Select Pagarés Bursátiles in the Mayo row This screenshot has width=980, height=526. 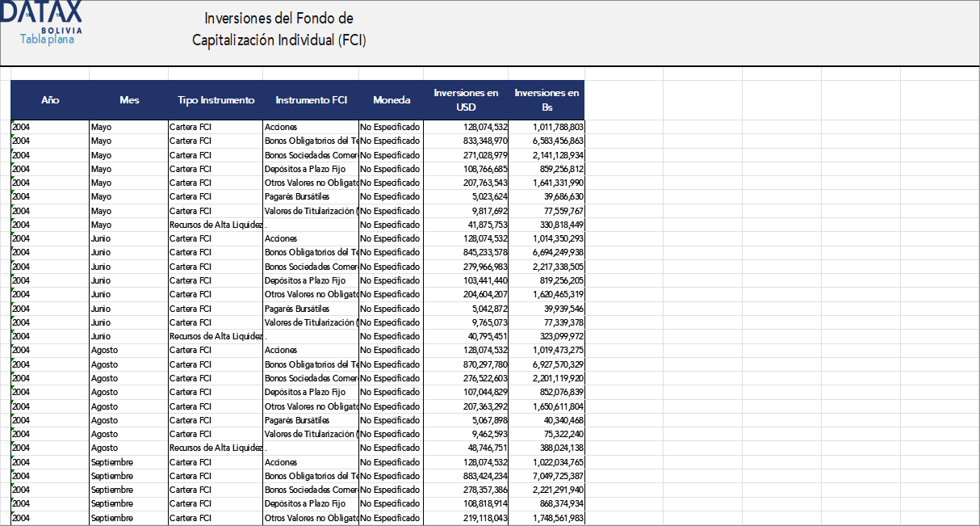[x=311, y=196]
